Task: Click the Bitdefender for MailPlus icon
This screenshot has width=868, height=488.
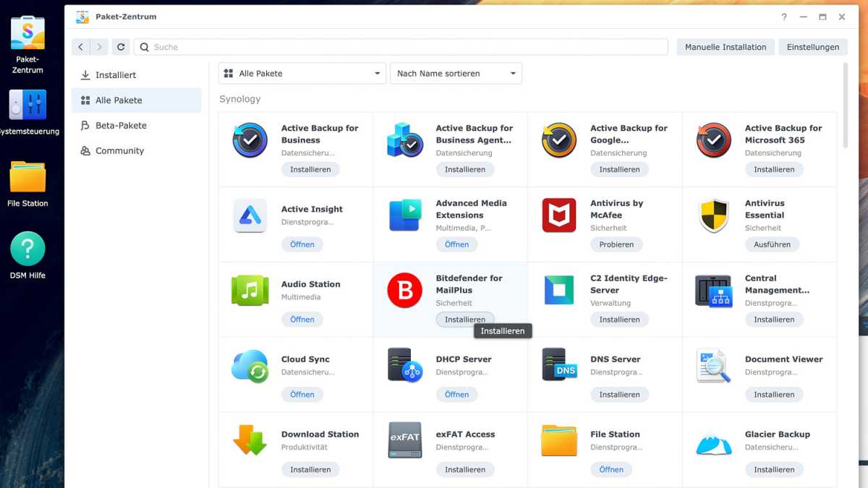Action: 405,291
